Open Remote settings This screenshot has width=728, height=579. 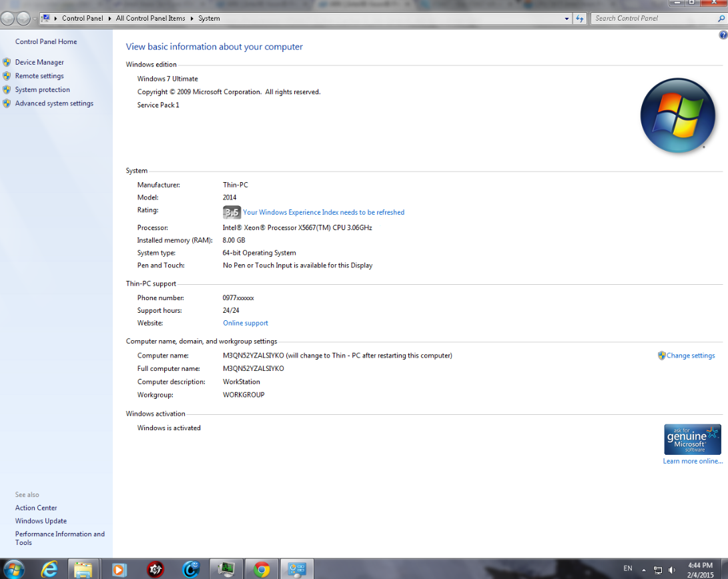click(39, 76)
